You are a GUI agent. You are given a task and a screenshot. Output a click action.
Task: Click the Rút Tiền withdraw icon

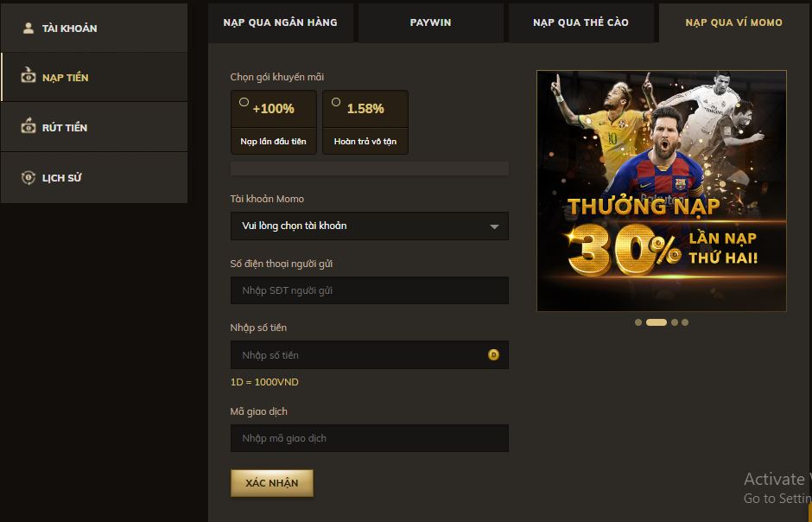click(29, 126)
